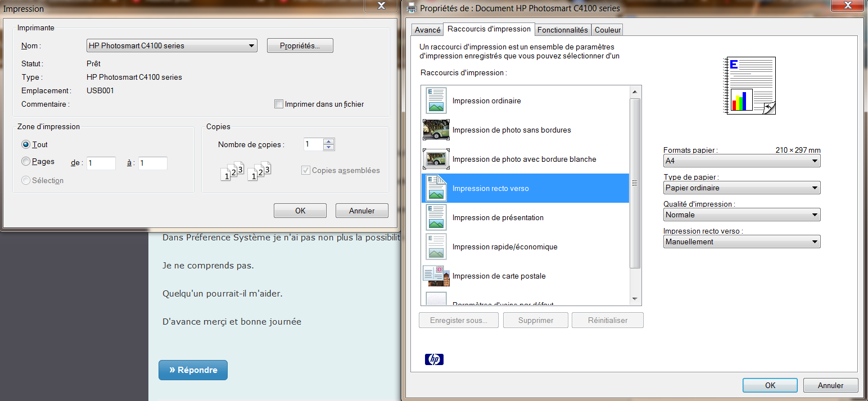Click the Impression rapide/économique icon

(x=436, y=247)
